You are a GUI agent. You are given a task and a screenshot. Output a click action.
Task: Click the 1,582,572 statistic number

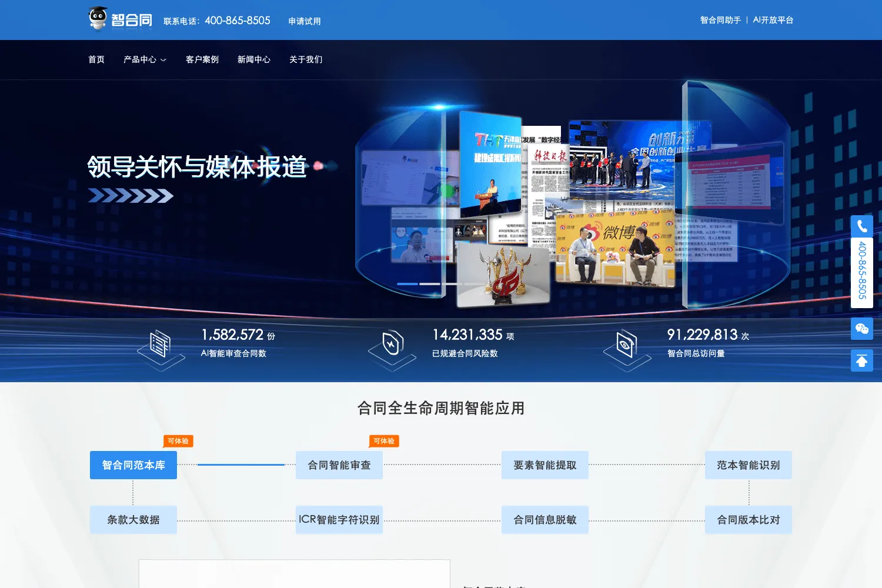pos(232,335)
